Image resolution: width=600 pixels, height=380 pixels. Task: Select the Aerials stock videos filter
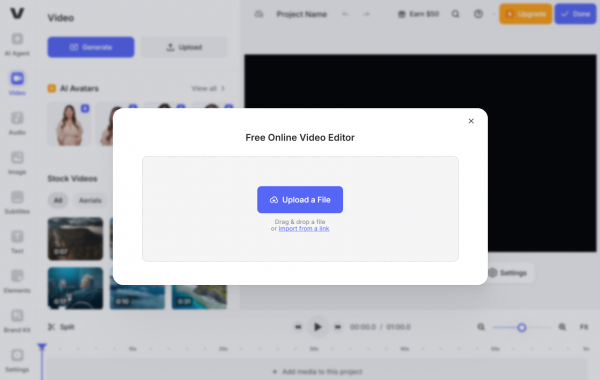click(90, 200)
